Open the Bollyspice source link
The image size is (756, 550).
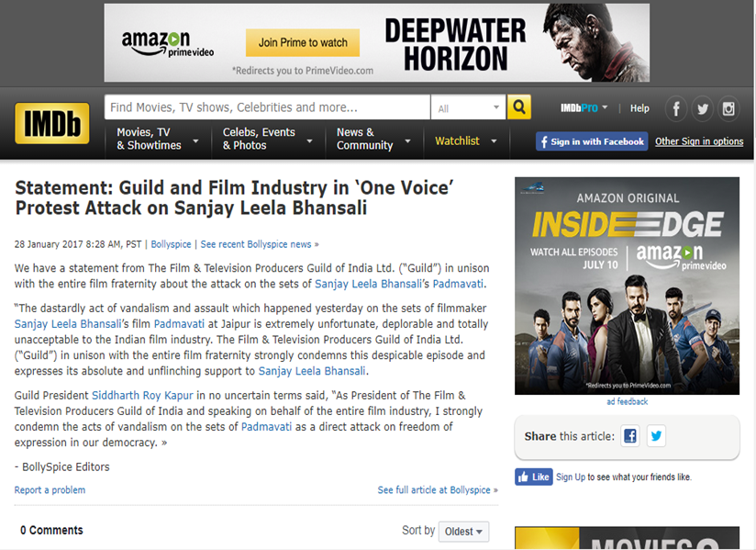tap(171, 244)
